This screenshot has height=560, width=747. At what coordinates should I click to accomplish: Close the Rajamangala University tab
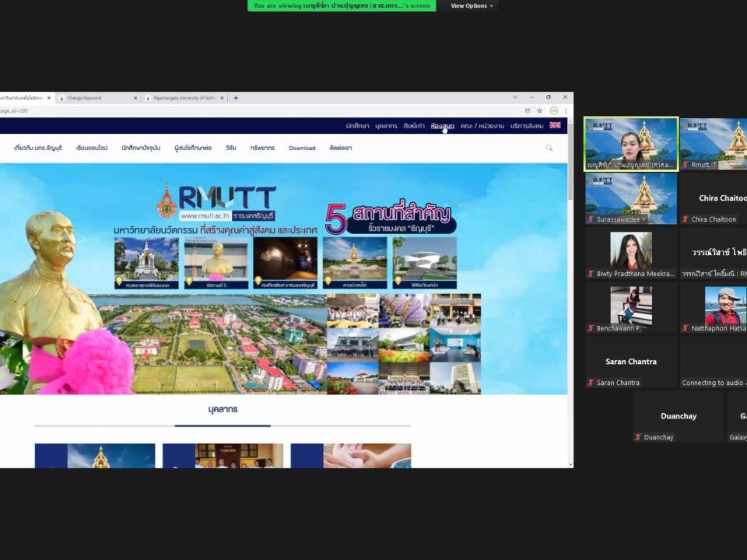click(222, 98)
